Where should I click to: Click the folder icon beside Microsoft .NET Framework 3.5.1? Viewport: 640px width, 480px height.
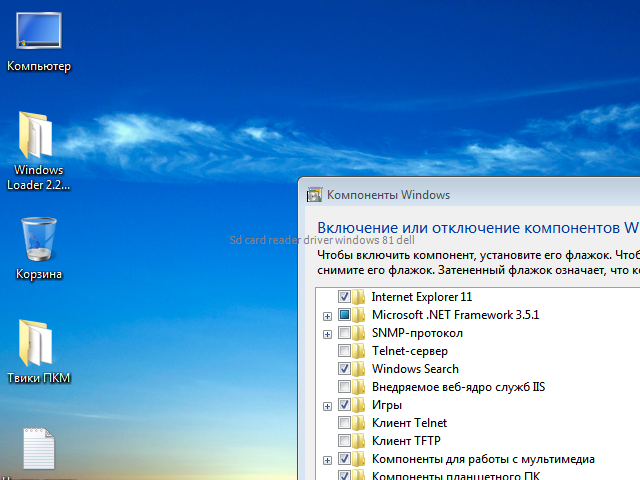point(359,315)
